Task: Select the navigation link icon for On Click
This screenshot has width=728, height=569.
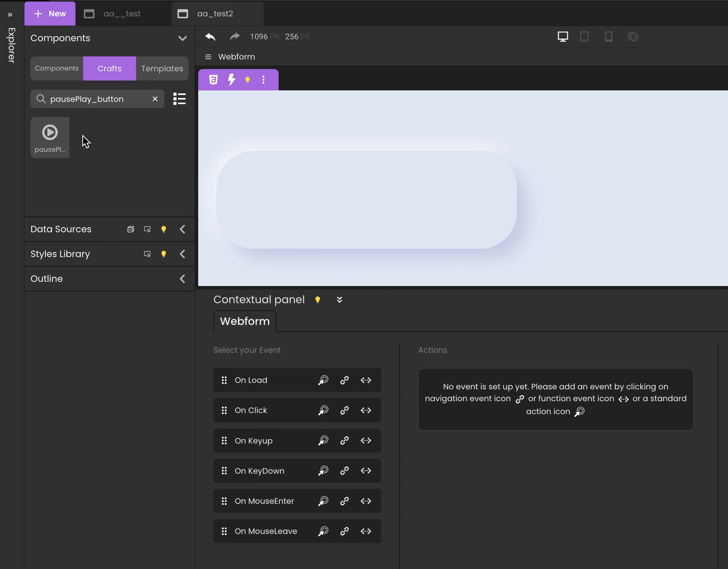Action: coord(345,410)
